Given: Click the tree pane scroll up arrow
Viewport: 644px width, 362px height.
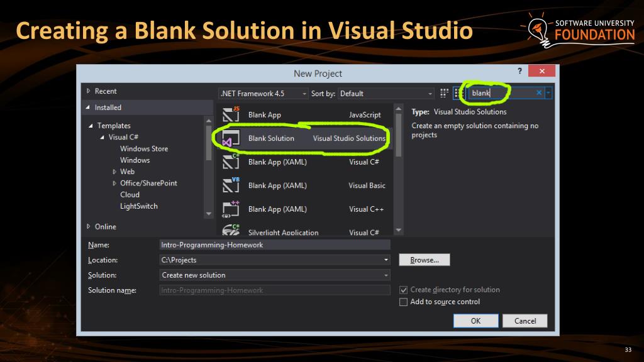Looking at the screenshot, I should pos(209,121).
